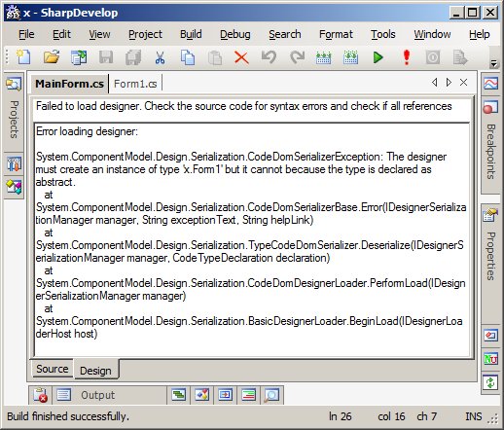Click the Redo arrow icon

(297, 57)
